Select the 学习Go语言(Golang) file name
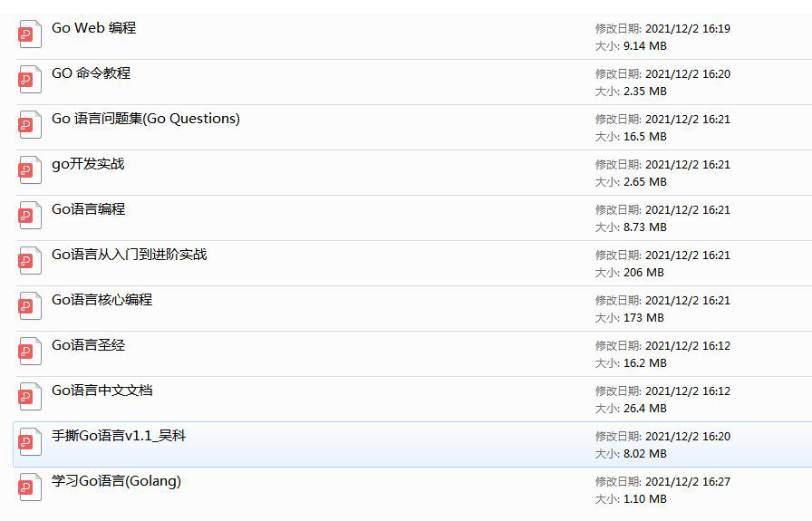 coord(116,481)
